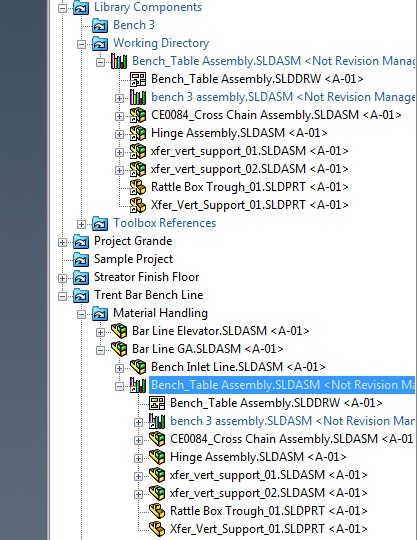Select 'Hinge Assembly.SLDASM <A-01>' text under Bar Line GA
The width and height of the screenshot is (417, 540).
tap(258, 457)
